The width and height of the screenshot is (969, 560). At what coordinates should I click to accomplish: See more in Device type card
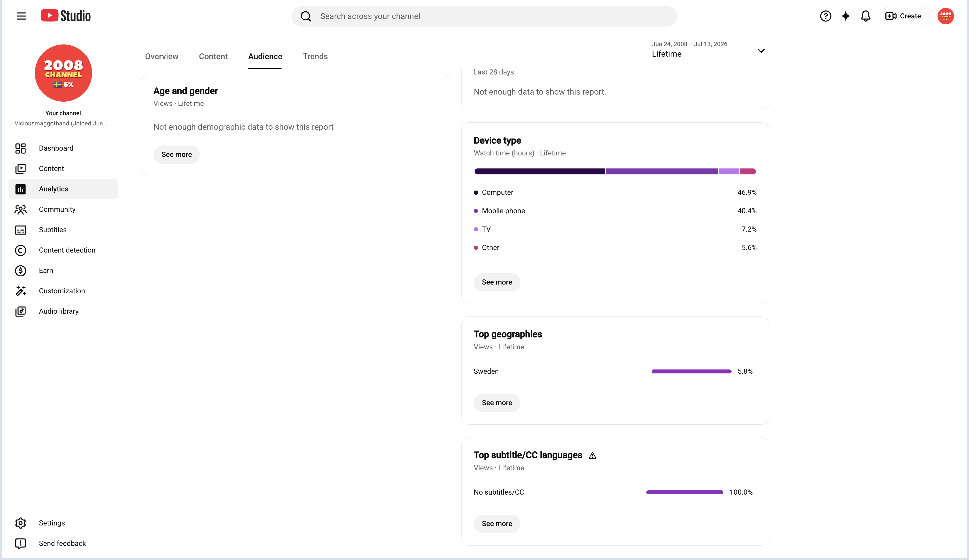[x=497, y=282]
